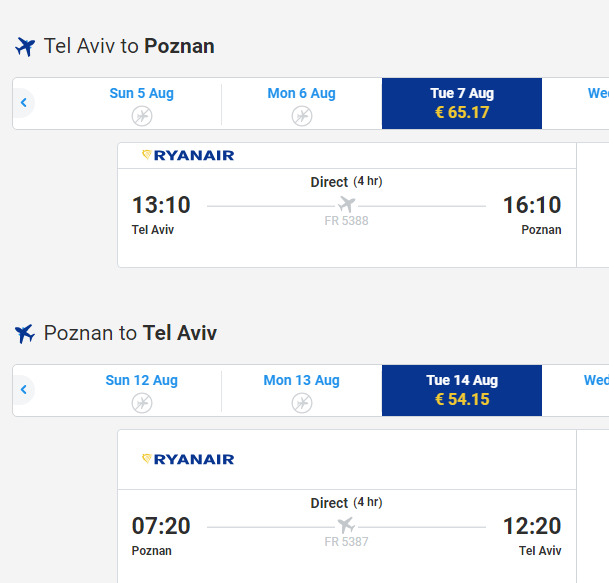This screenshot has height=583, width=609.
Task: Choose the Sun 12 Aug return date
Action: click(x=142, y=390)
